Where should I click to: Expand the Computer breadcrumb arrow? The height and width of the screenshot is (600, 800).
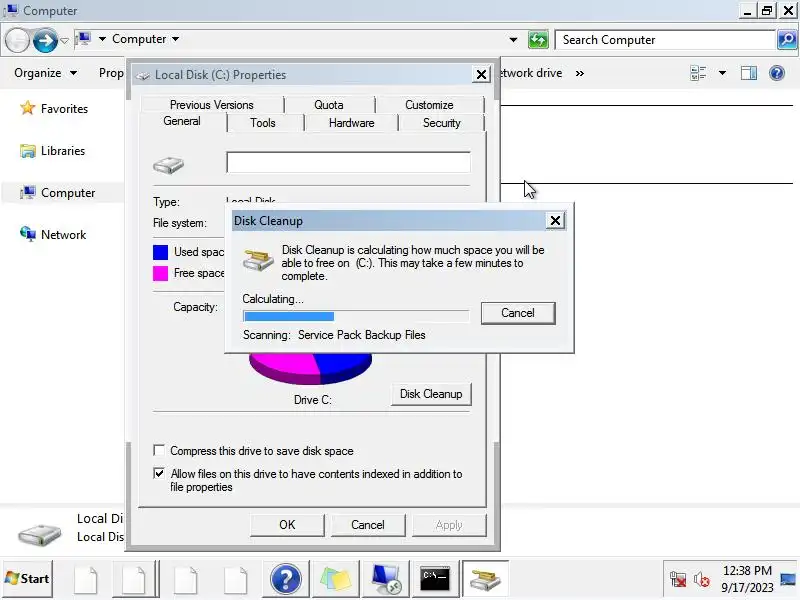(176, 39)
